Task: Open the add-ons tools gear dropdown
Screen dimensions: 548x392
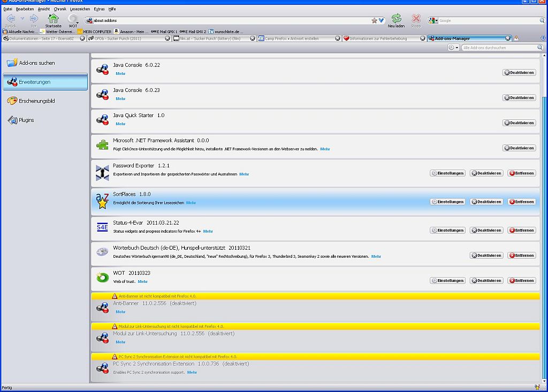Action: pos(453,48)
